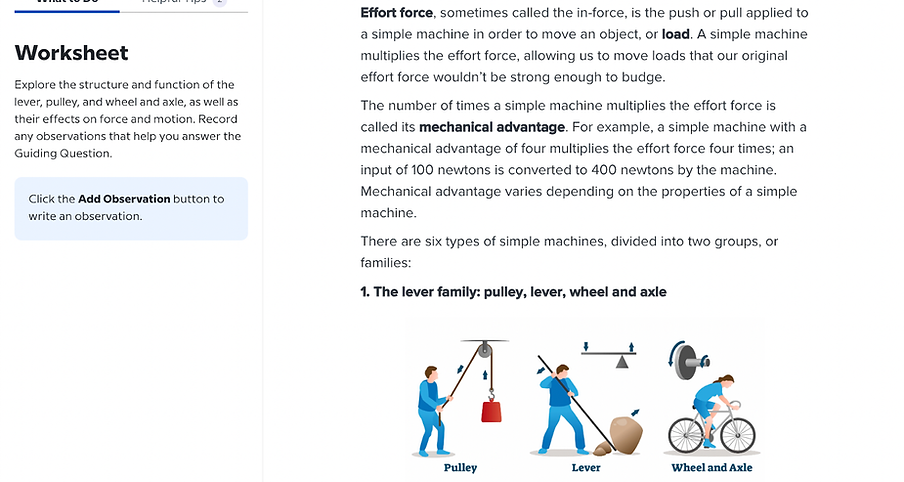Viewport: 904px width, 482px height.
Task: Click the bold term mechanical advantage
Action: tap(492, 127)
